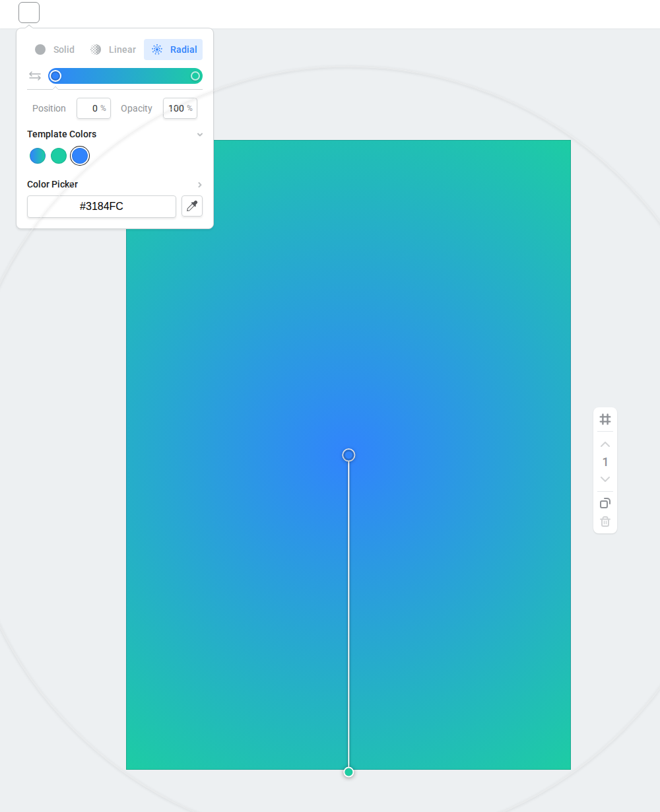This screenshot has height=812, width=660.
Task: Pick the blue-green gradient template swatch
Action: [38, 156]
